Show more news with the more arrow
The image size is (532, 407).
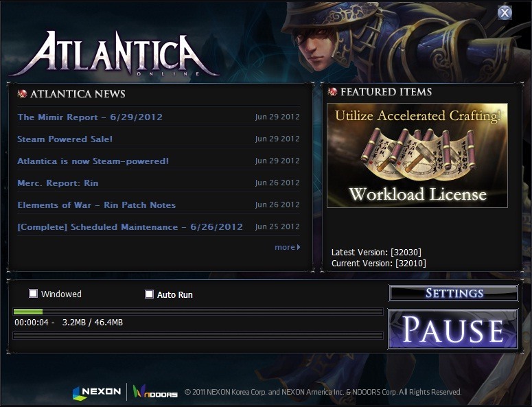click(288, 247)
